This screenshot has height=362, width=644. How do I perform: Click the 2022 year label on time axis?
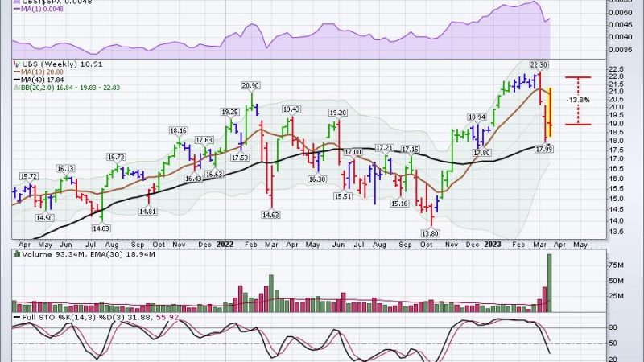click(225, 245)
